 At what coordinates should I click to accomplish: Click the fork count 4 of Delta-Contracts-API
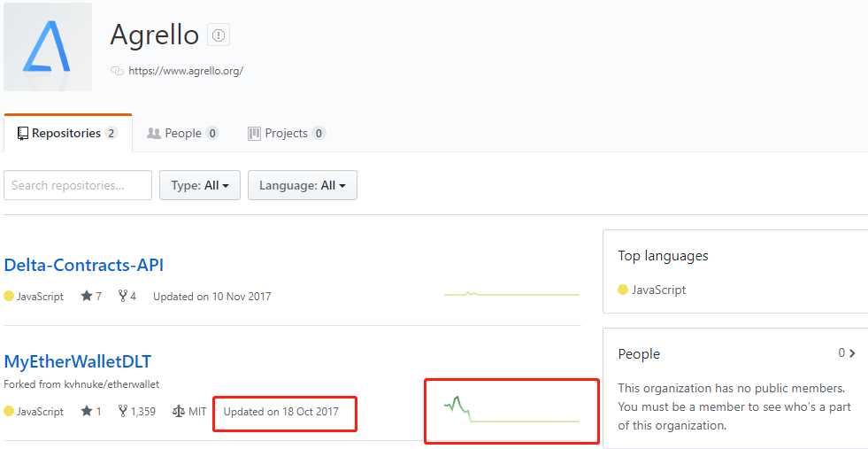click(127, 296)
